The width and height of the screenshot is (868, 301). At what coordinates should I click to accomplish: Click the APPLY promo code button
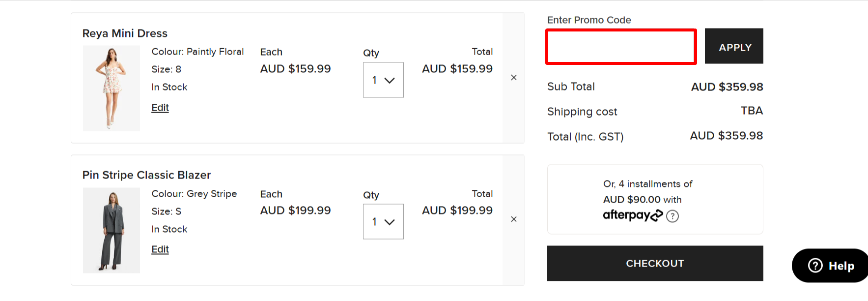(733, 46)
